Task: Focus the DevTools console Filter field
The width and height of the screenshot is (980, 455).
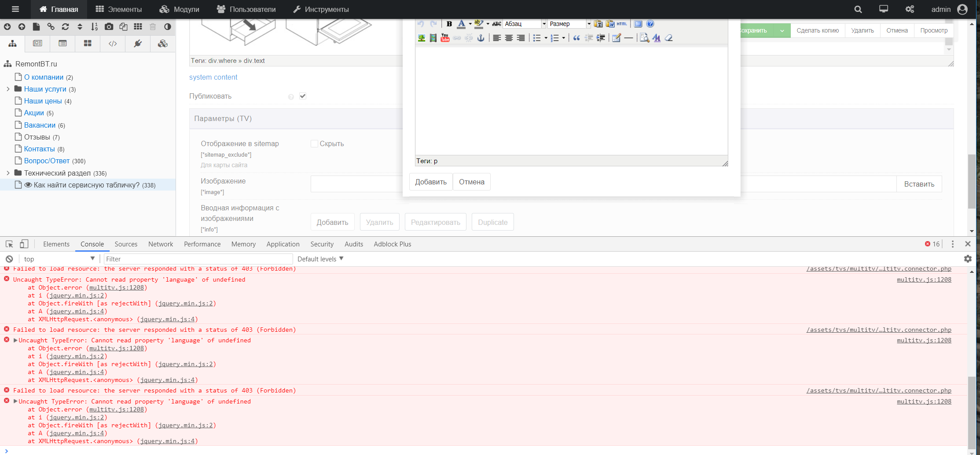Action: coord(198,259)
